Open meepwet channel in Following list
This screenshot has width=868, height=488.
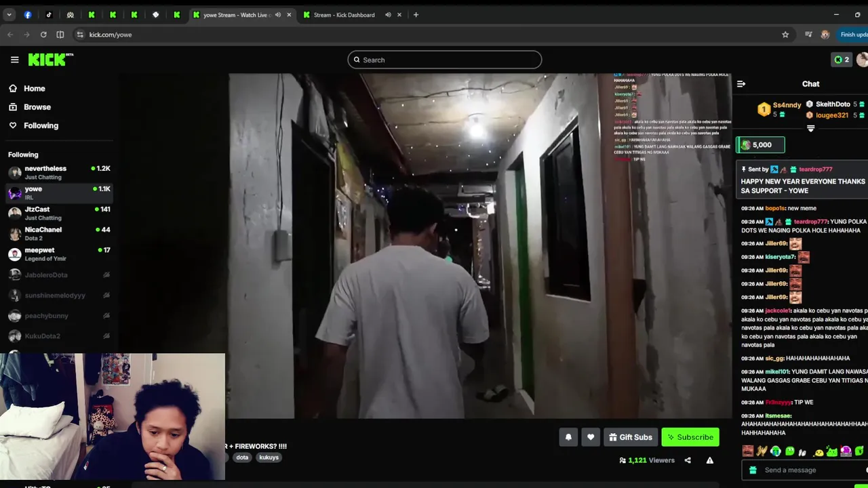[x=59, y=253]
